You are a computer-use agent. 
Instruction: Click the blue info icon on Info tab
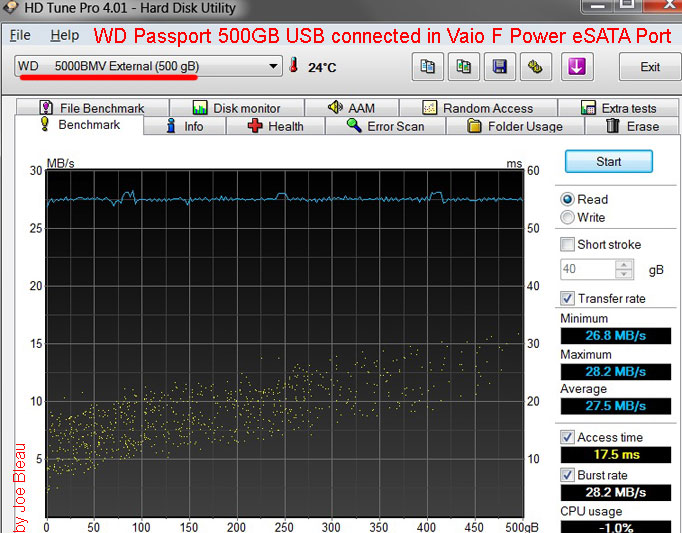tap(171, 125)
